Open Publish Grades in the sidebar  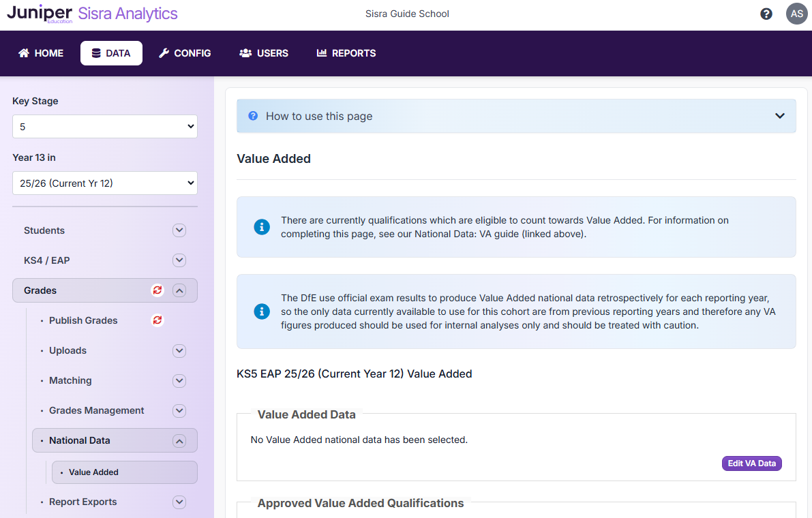(83, 320)
